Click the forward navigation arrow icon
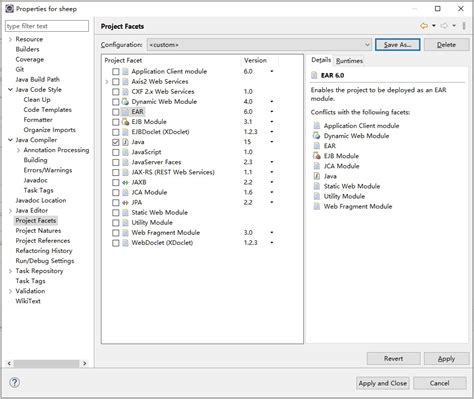Viewport: 474px width, 399px height. [x=444, y=26]
